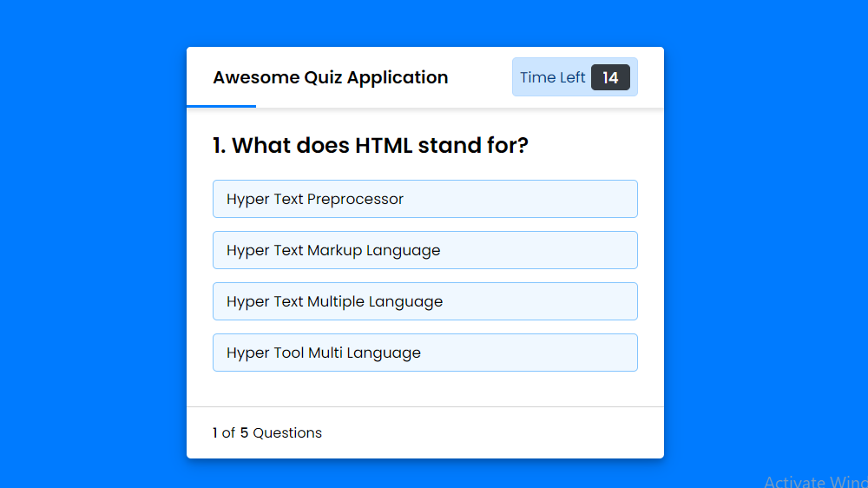Click the word 'Multiple' in the third option
Viewport: 868px width, 488px height.
click(336, 301)
